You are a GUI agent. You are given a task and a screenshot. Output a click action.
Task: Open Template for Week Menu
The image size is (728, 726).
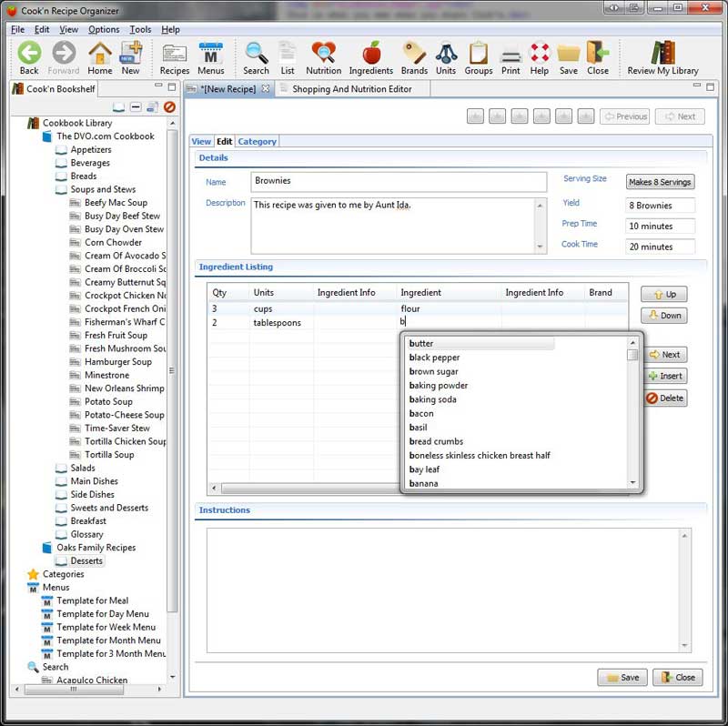106,627
